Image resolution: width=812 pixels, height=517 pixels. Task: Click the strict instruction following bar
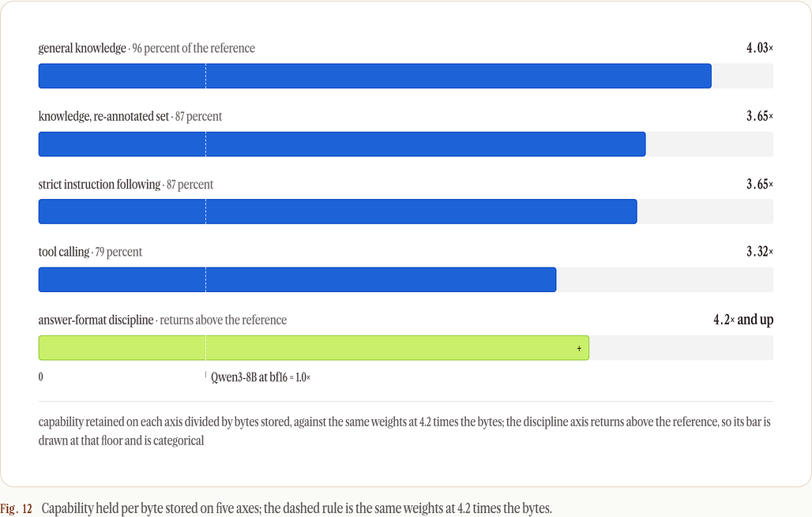coord(337,212)
